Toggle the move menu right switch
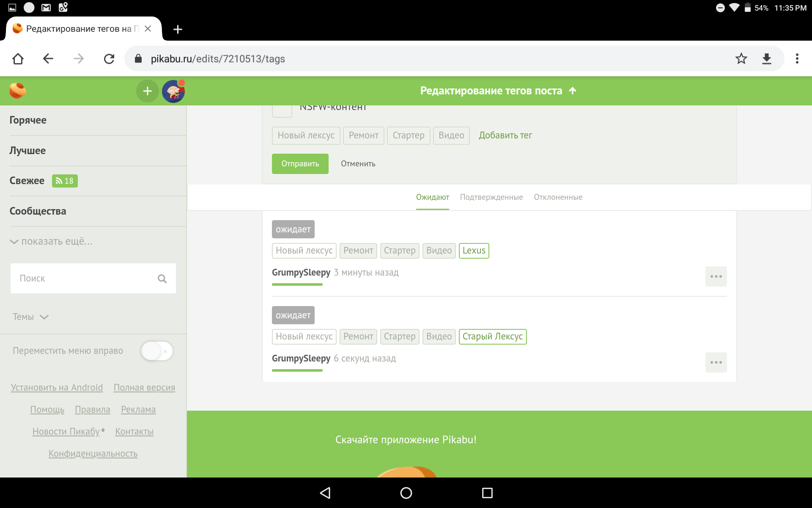812x508 pixels. point(157,351)
